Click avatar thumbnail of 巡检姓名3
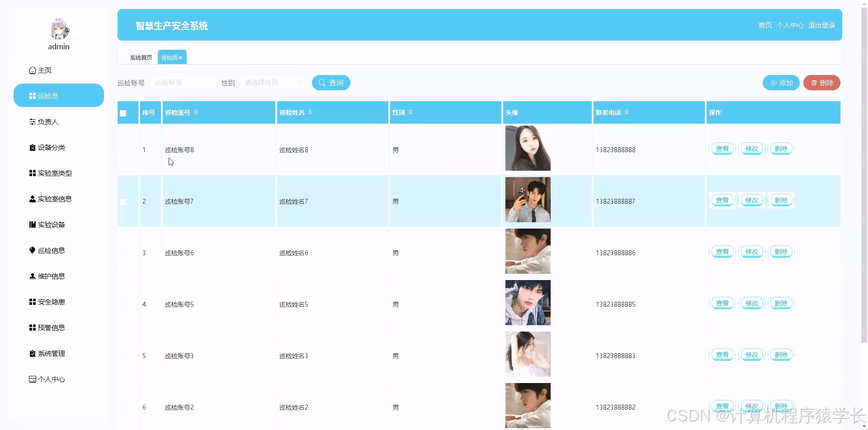 [528, 354]
